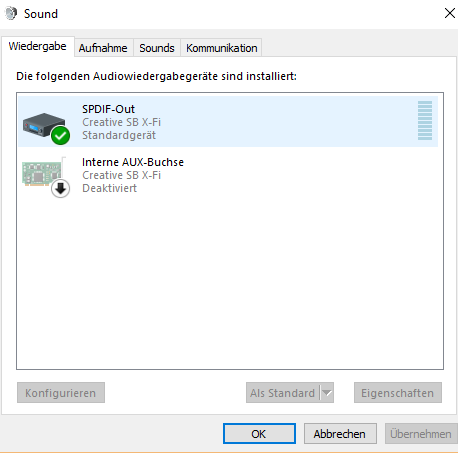This screenshot has height=453, width=458.
Task: Click the SPDIF-Out receiver device icon
Action: [46, 128]
